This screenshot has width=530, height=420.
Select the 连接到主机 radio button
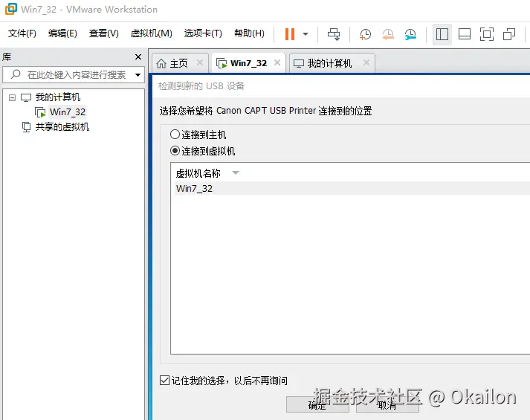[x=175, y=135]
